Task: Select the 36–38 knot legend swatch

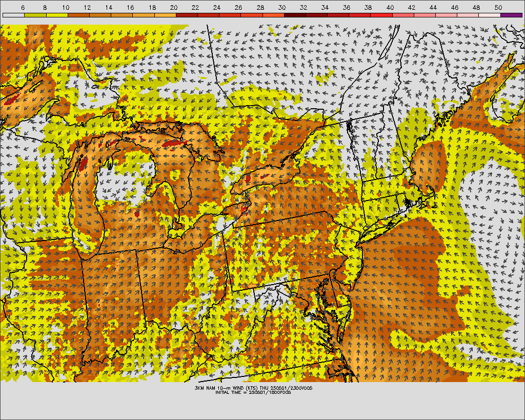Action: pyautogui.click(x=360, y=15)
